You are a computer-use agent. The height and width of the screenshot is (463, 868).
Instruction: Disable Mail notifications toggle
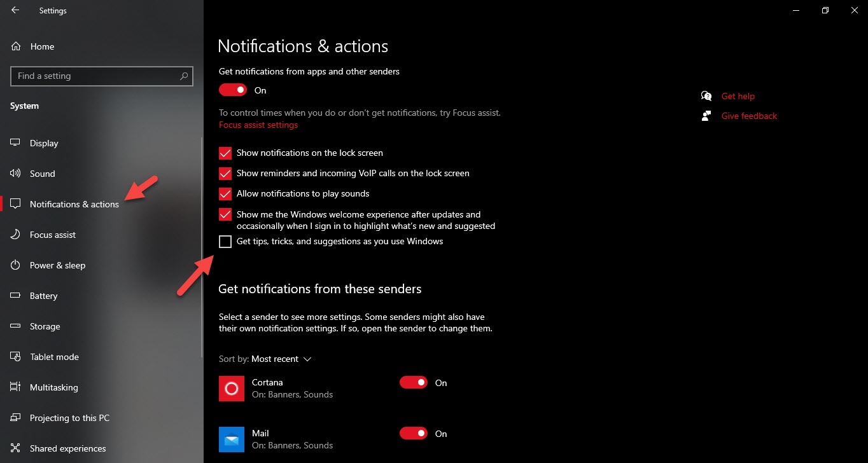pos(414,434)
